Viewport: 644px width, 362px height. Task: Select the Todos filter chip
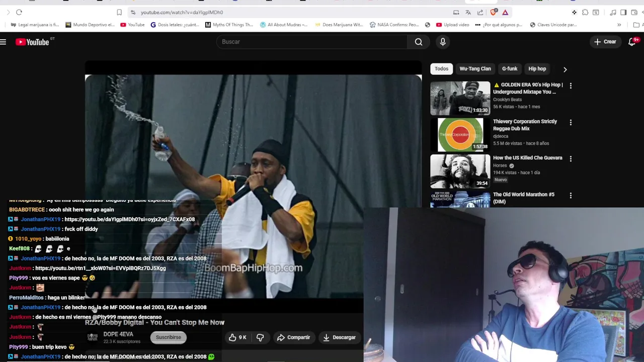(441, 69)
